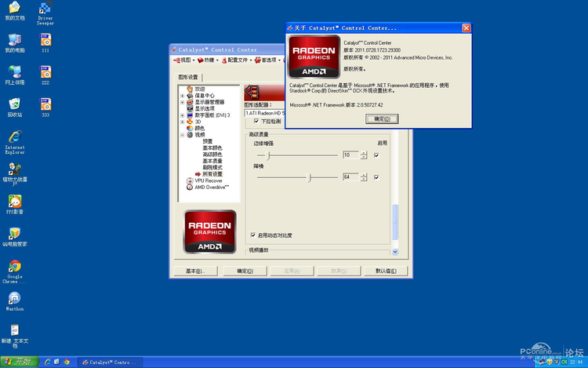This screenshot has height=368, width=588.
Task: Click the 降噪 value field showing 64
Action: coord(350,177)
